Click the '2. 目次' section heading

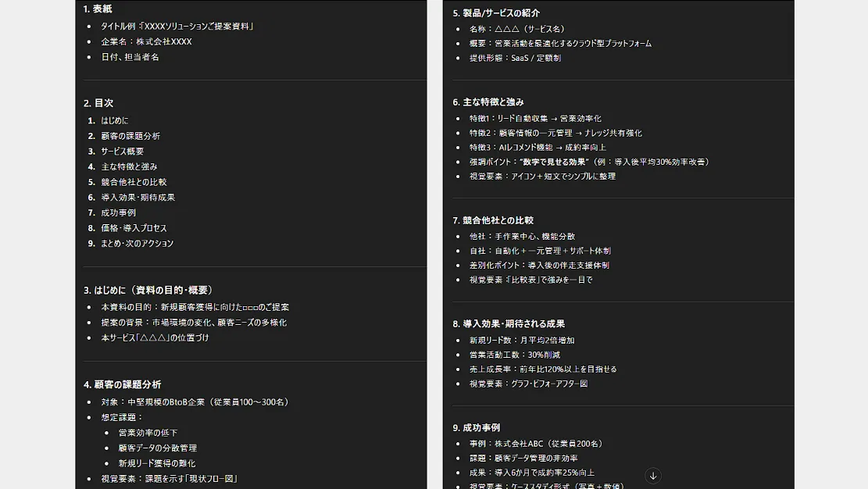(x=98, y=103)
